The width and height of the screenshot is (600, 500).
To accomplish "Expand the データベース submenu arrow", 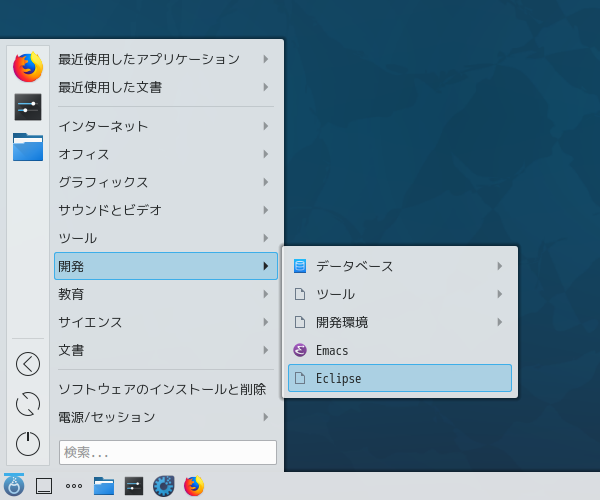I will click(x=500, y=266).
